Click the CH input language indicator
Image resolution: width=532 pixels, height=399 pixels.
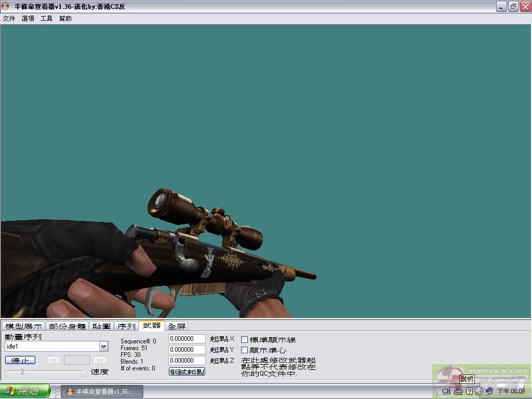[x=446, y=391]
